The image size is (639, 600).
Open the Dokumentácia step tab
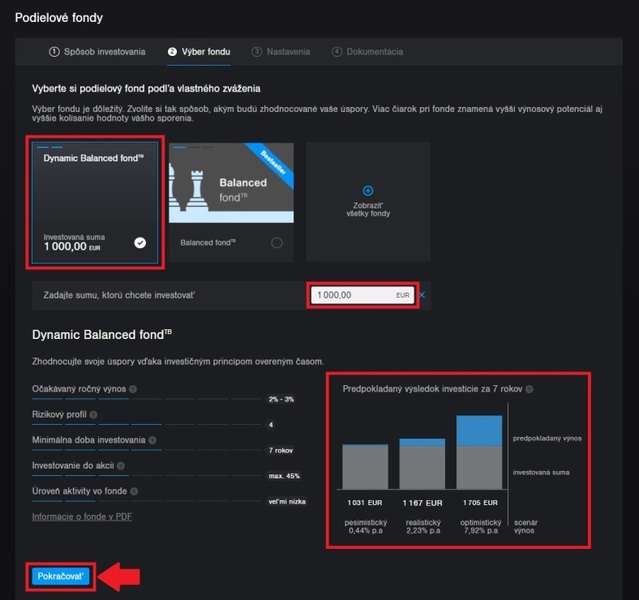click(367, 51)
